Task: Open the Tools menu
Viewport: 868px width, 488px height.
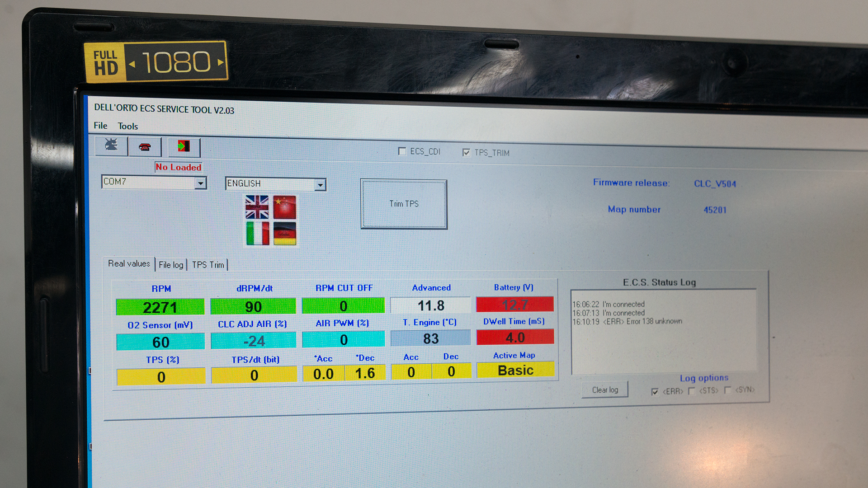Action: (127, 127)
